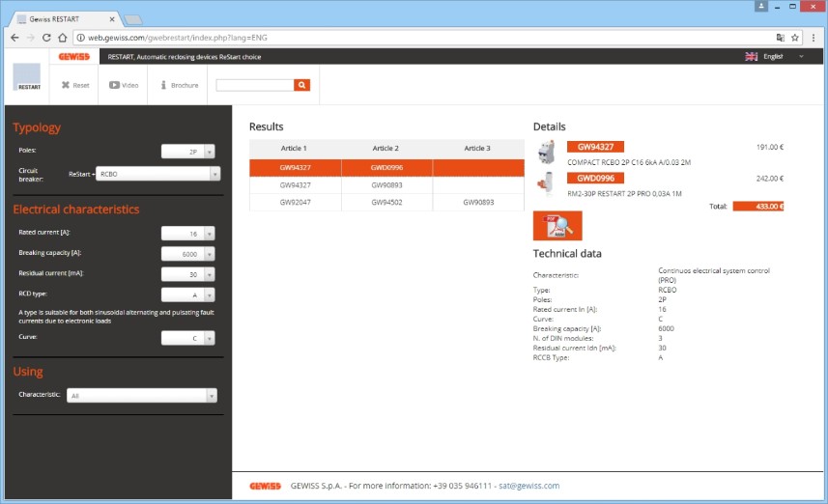The height and width of the screenshot is (504, 828).
Task: Click the 242.00 € price
Action: click(x=770, y=179)
